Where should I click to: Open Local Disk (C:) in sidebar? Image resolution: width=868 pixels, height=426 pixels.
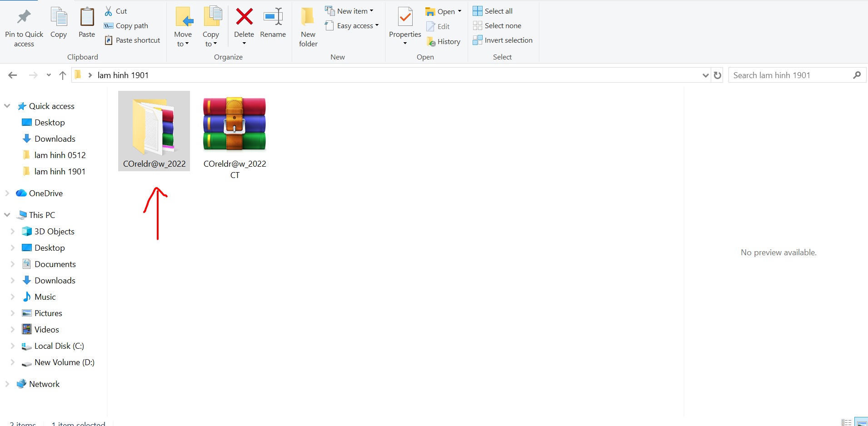tap(59, 346)
